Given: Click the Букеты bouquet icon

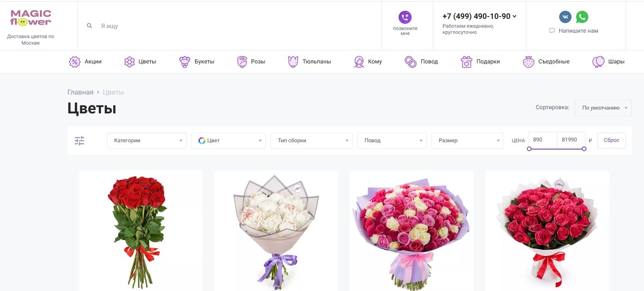Looking at the screenshot, I should 185,62.
